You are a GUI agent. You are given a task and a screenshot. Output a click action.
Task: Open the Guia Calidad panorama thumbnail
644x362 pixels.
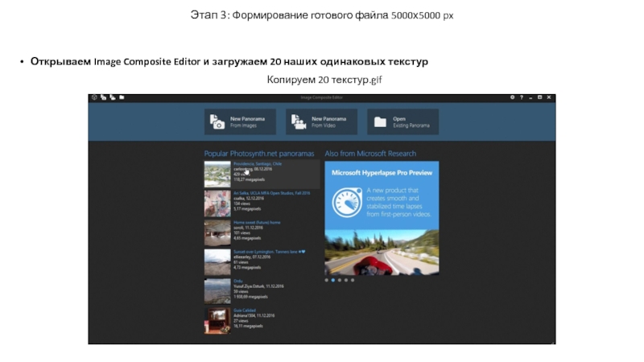tap(217, 321)
